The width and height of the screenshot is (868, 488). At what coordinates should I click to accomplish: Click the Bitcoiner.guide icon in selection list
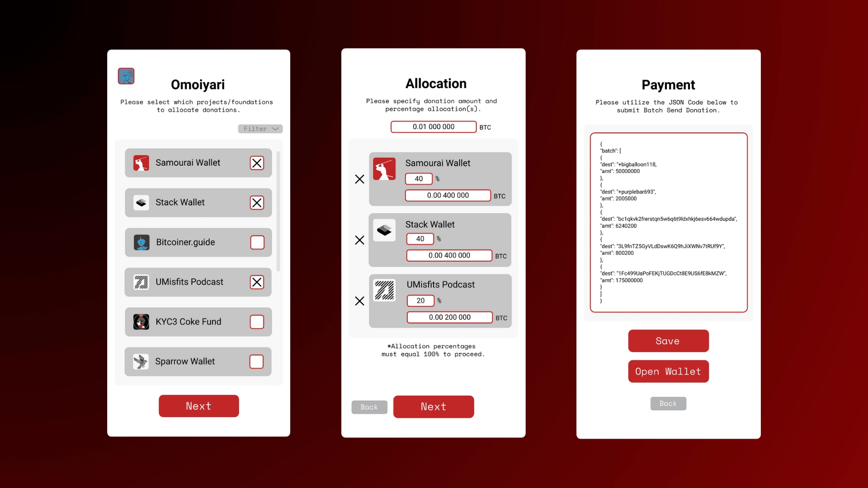142,242
